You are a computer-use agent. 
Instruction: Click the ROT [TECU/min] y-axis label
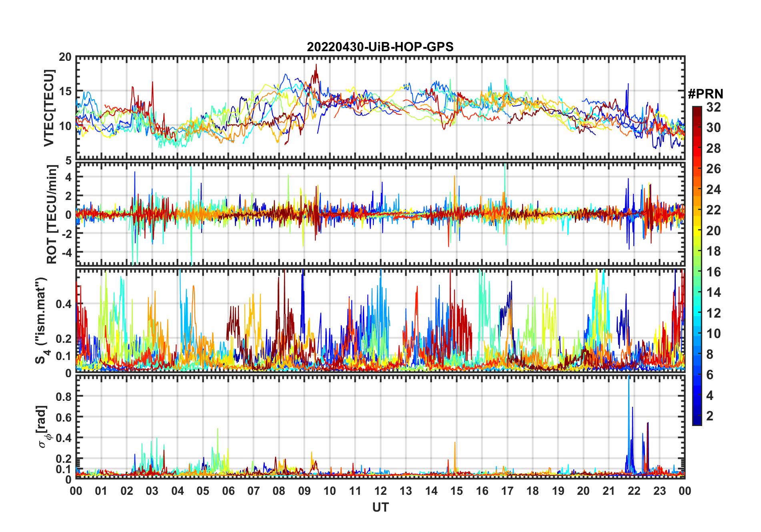[x=52, y=214]
